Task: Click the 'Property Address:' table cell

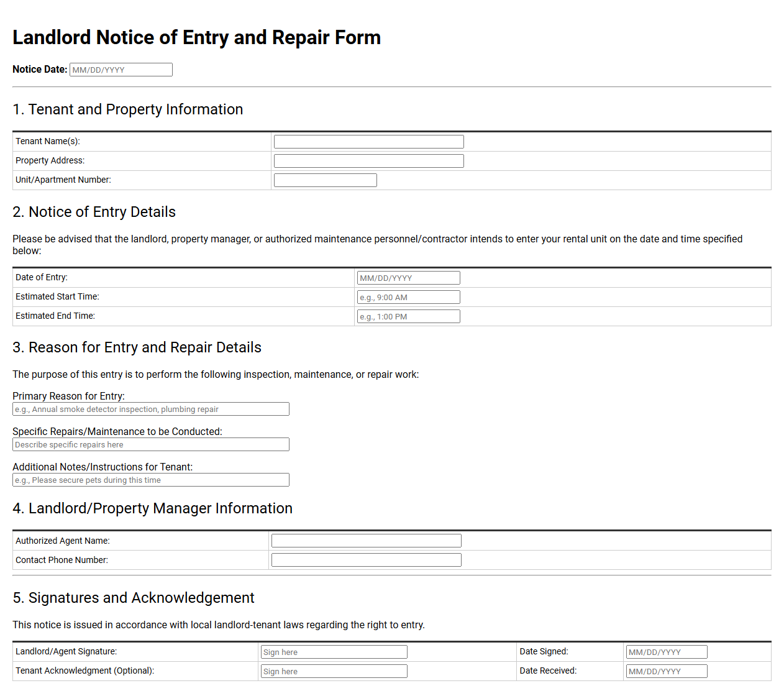Action: (x=142, y=161)
